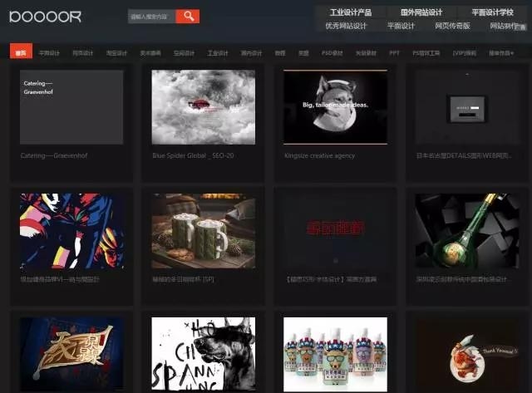Click the Blue Spider Global title link
Viewport: 532px width, 393px height.
(193, 155)
